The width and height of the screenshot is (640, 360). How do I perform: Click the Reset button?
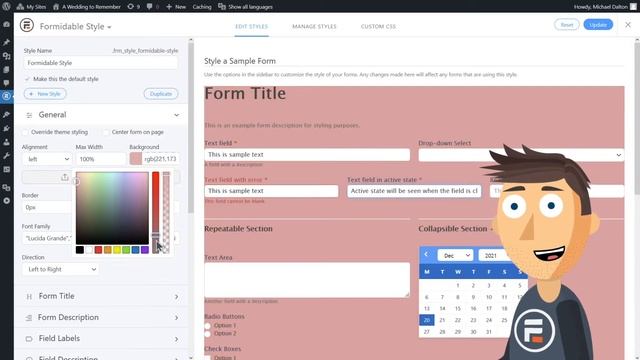tap(567, 24)
